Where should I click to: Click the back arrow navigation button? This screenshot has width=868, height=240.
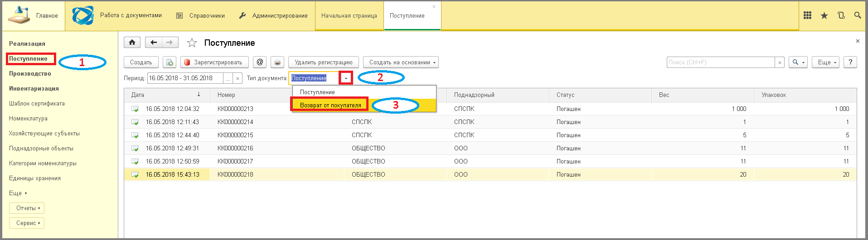(x=154, y=43)
